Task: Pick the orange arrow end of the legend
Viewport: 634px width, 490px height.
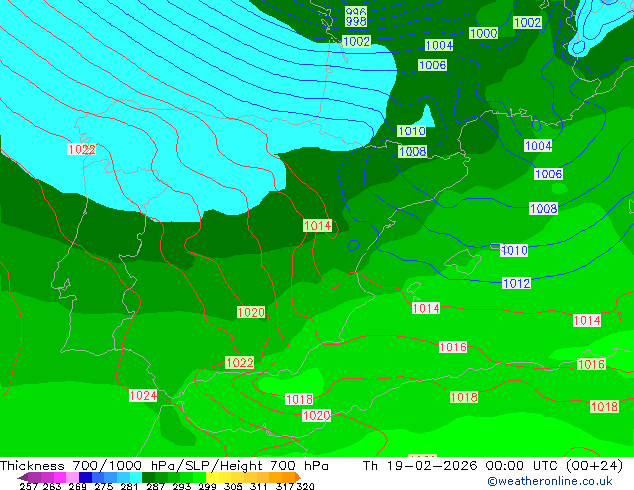Action: (297, 477)
